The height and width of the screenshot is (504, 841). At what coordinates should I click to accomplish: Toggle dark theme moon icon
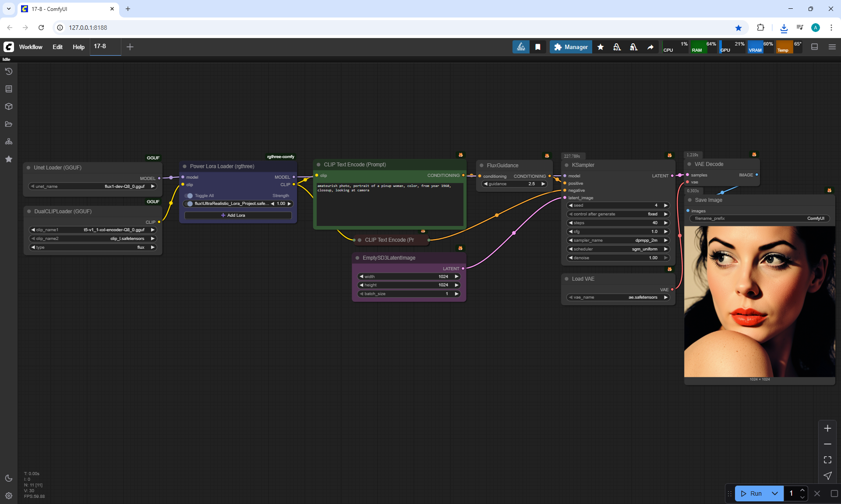coord(9,478)
